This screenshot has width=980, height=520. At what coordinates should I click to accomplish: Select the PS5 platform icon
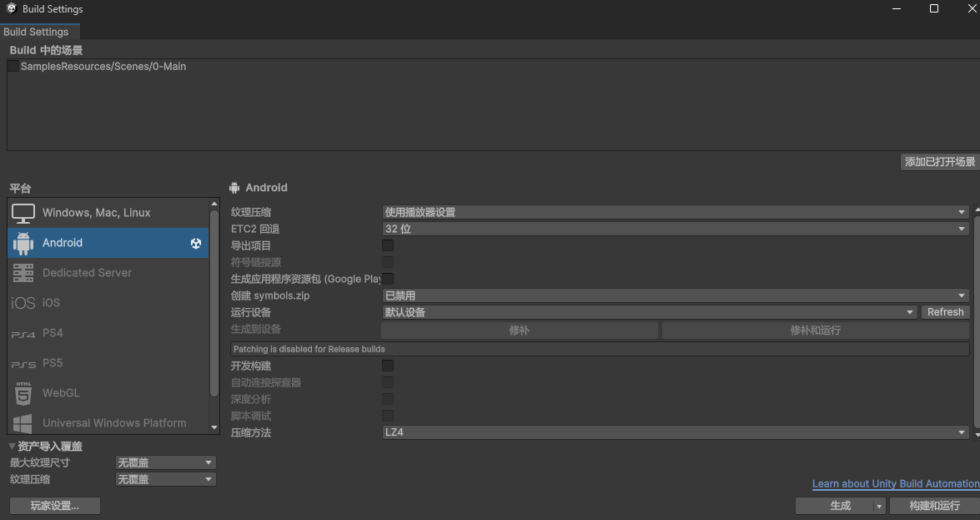[x=23, y=364]
